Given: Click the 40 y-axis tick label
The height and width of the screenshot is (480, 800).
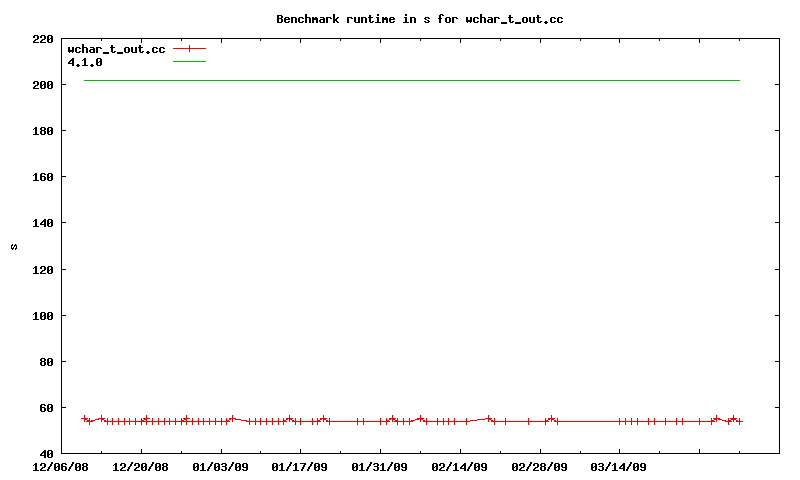Looking at the screenshot, I should click(46, 453).
